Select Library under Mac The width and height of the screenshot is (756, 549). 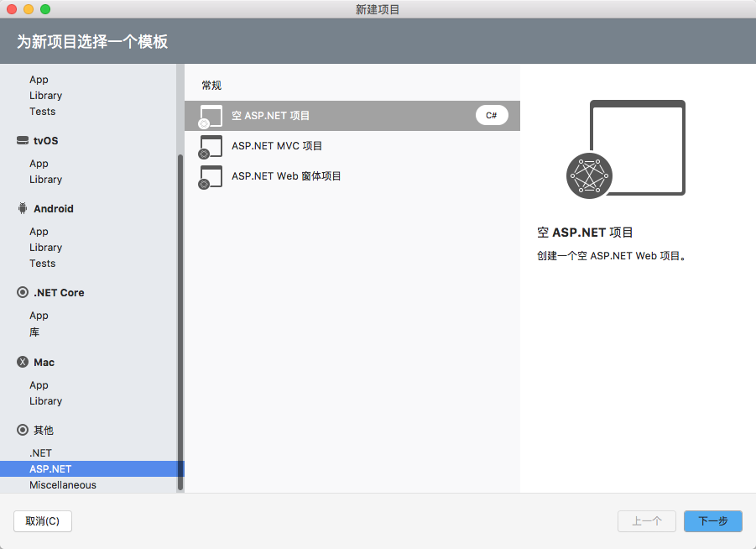pos(46,401)
